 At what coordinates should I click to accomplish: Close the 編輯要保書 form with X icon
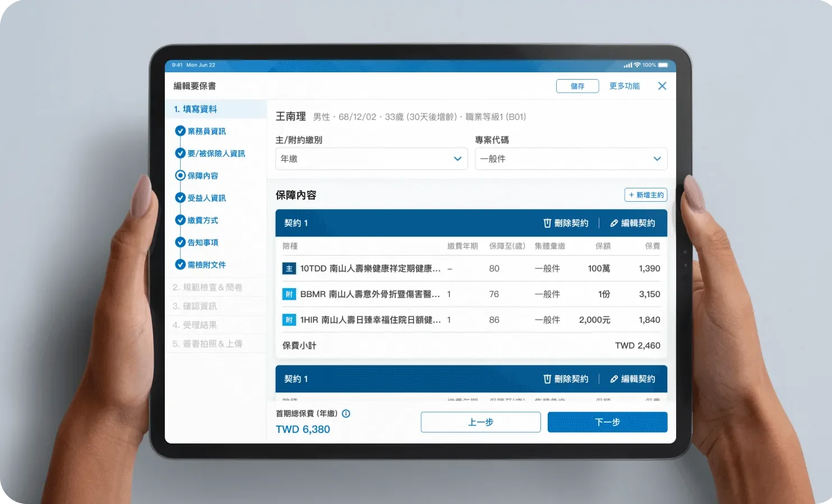click(x=662, y=86)
